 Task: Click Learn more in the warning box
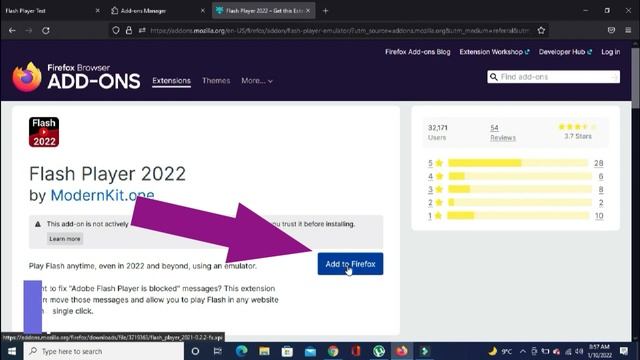[x=65, y=239]
